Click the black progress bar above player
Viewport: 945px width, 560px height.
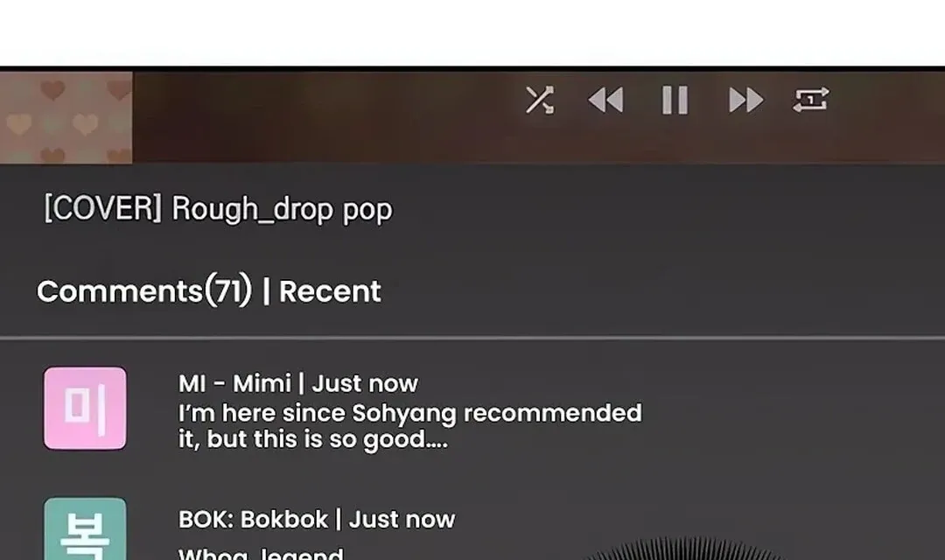pos(472,69)
